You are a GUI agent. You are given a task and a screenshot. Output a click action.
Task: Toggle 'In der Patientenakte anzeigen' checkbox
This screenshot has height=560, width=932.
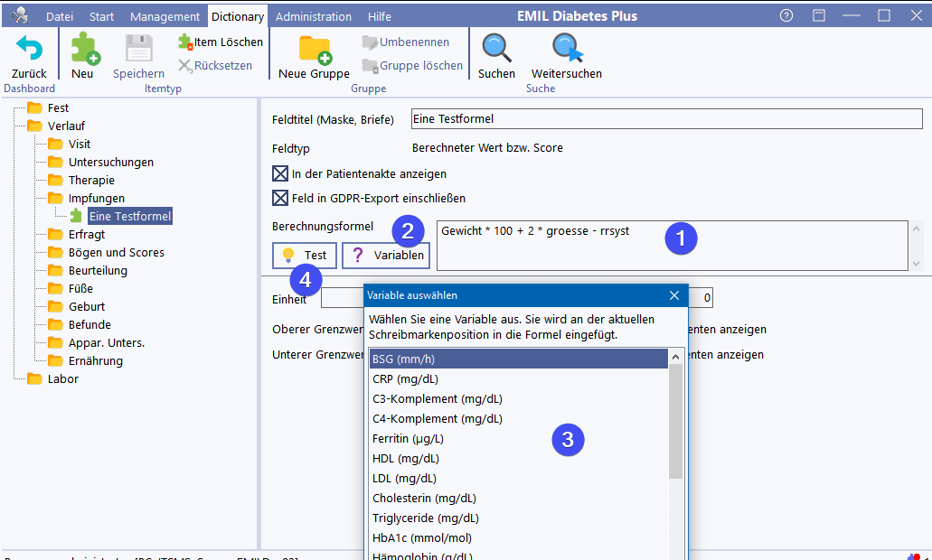tap(280, 173)
